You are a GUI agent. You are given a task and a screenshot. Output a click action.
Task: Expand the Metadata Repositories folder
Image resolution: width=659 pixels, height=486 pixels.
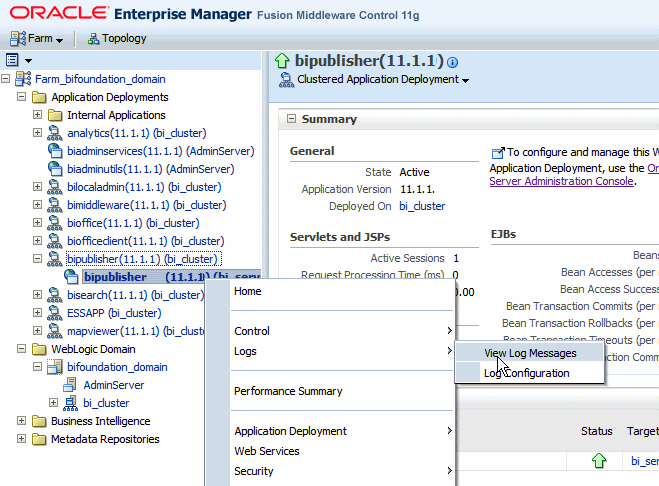pyautogui.click(x=21, y=438)
